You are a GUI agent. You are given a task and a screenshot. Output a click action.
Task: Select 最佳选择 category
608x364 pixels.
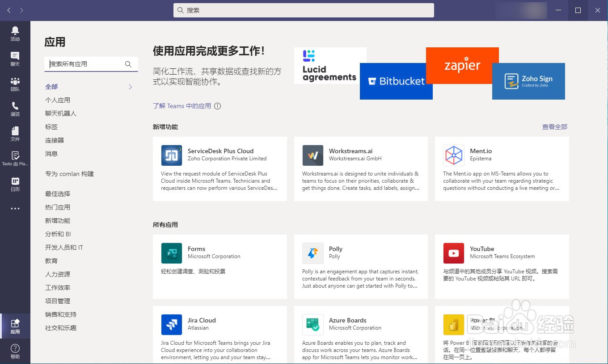(58, 194)
